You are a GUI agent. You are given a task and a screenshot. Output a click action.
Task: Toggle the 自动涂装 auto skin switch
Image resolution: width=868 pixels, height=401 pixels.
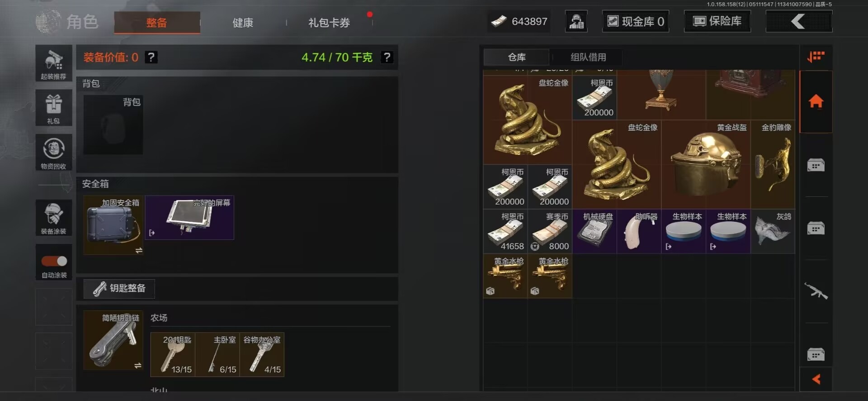[54, 261]
